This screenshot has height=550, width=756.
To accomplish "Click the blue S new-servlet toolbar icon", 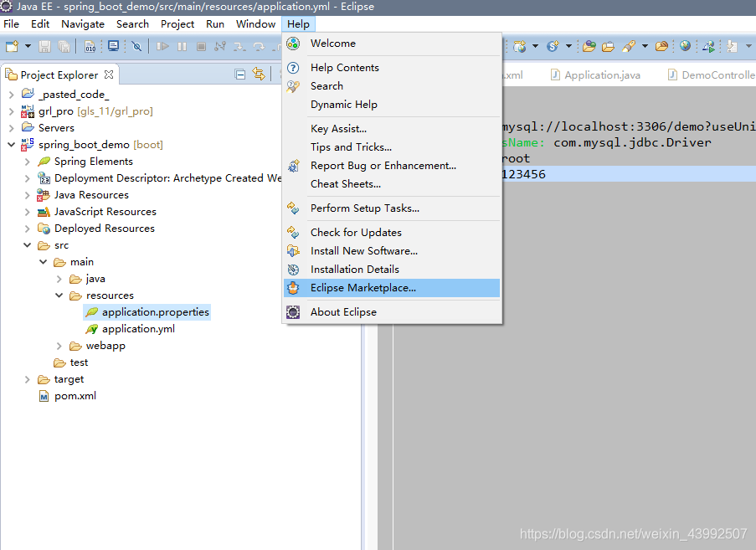I will pyautogui.click(x=553, y=46).
